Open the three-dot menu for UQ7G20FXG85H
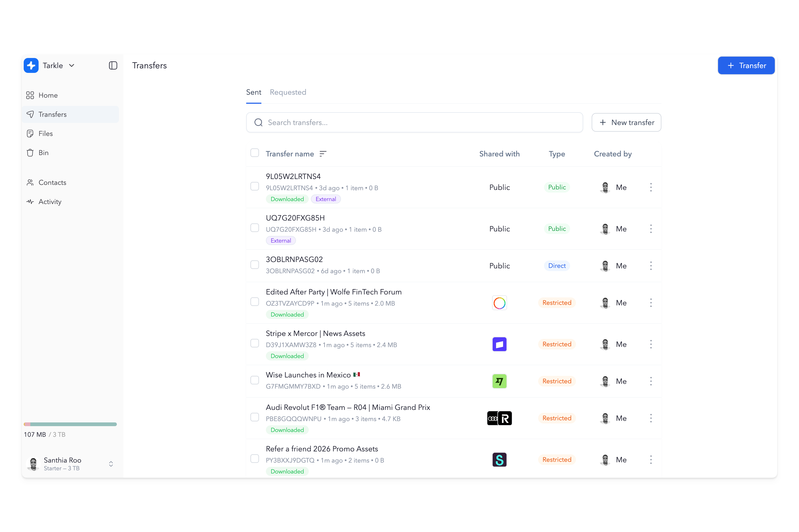 (x=651, y=229)
